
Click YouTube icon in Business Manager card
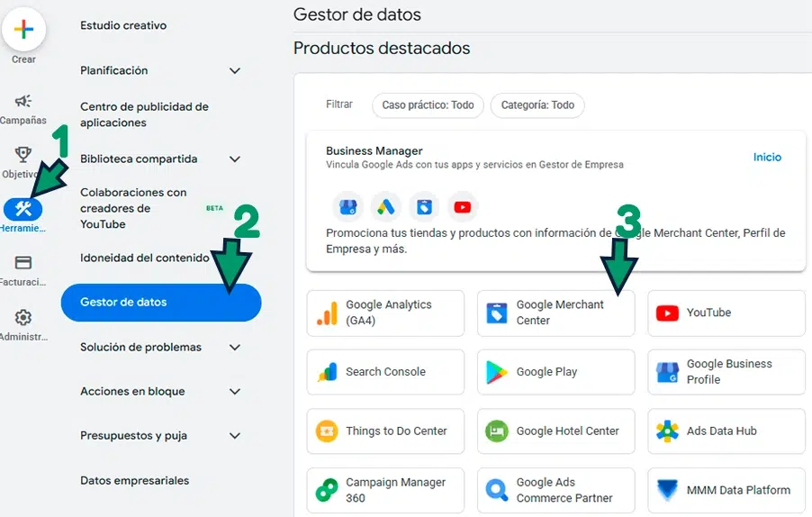point(463,207)
